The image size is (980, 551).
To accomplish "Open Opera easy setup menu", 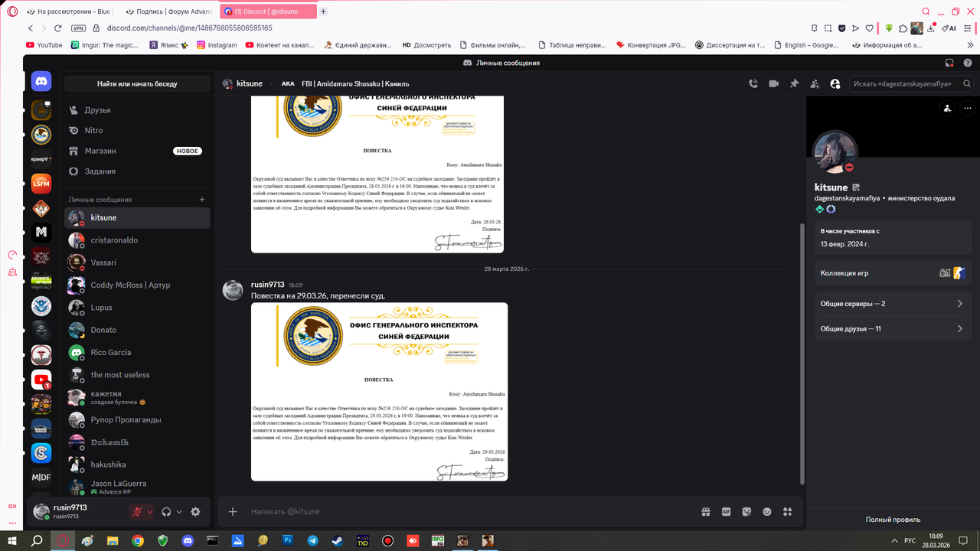I will [966, 28].
